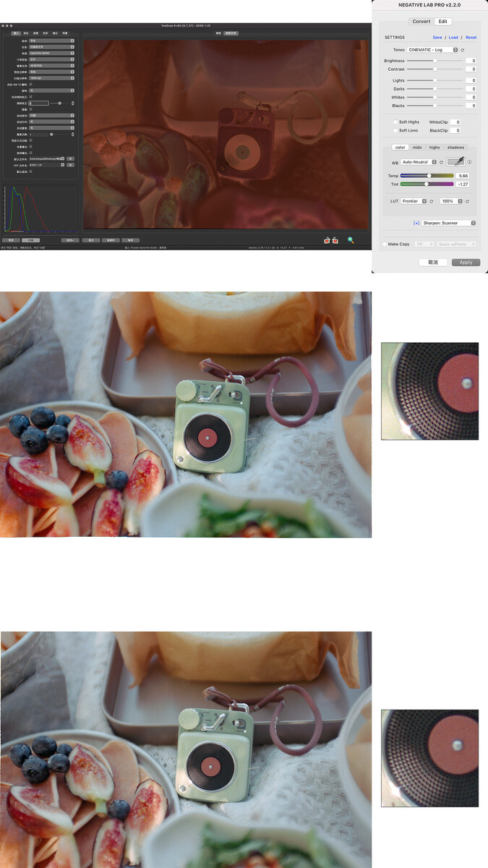Click Load settings link
This screenshot has width=488, height=868.
pyautogui.click(x=453, y=37)
